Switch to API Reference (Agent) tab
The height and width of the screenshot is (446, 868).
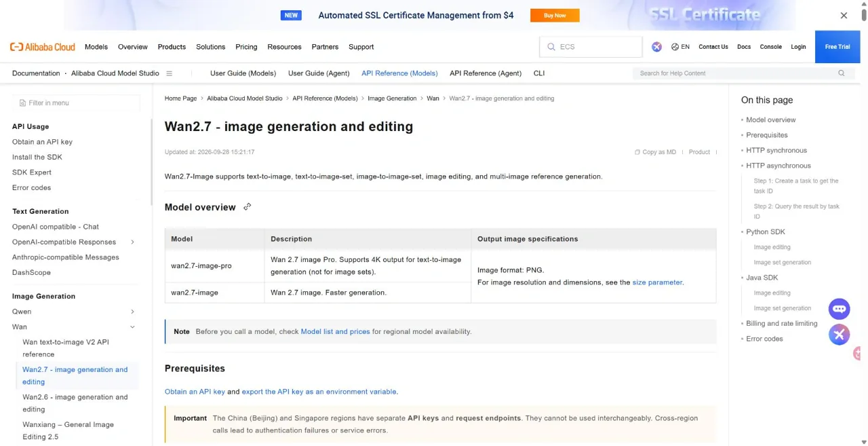(x=486, y=73)
